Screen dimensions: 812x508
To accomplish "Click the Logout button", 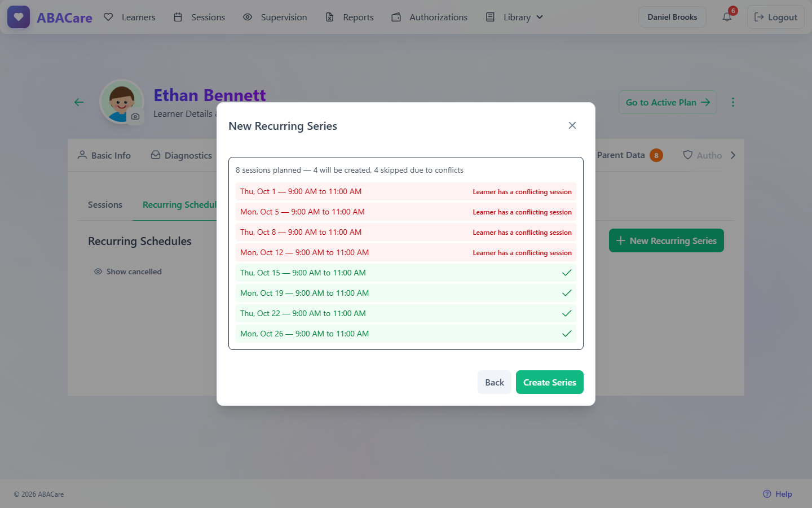I will coord(776,17).
